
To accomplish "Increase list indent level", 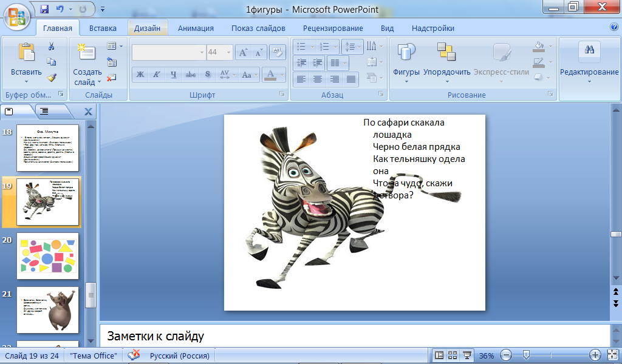I will pos(317,62).
